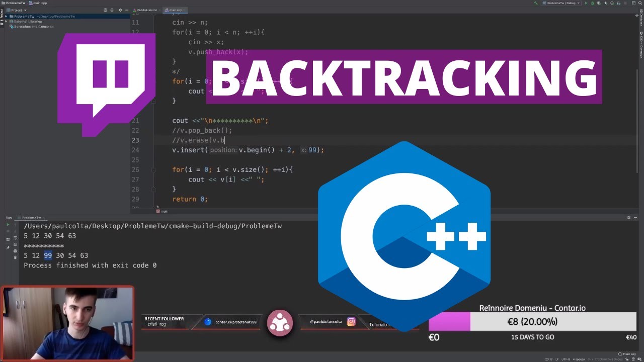This screenshot has height=362, width=644.
Task: Clear Run output with trash icon
Action: [15, 257]
